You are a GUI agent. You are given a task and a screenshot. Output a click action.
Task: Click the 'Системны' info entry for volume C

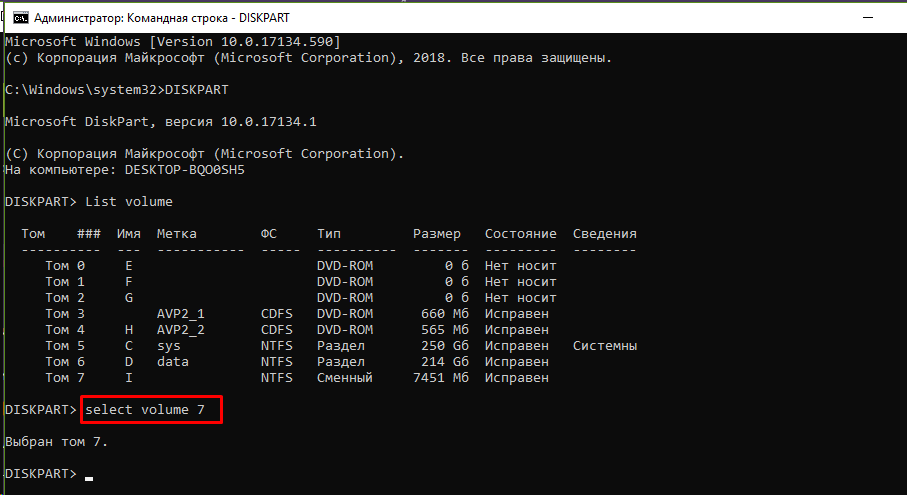click(x=604, y=346)
